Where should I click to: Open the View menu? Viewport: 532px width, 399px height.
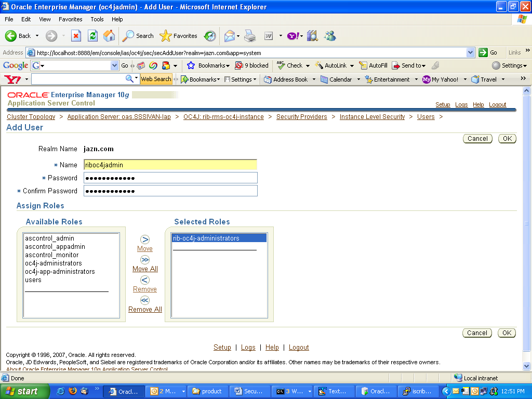point(45,19)
